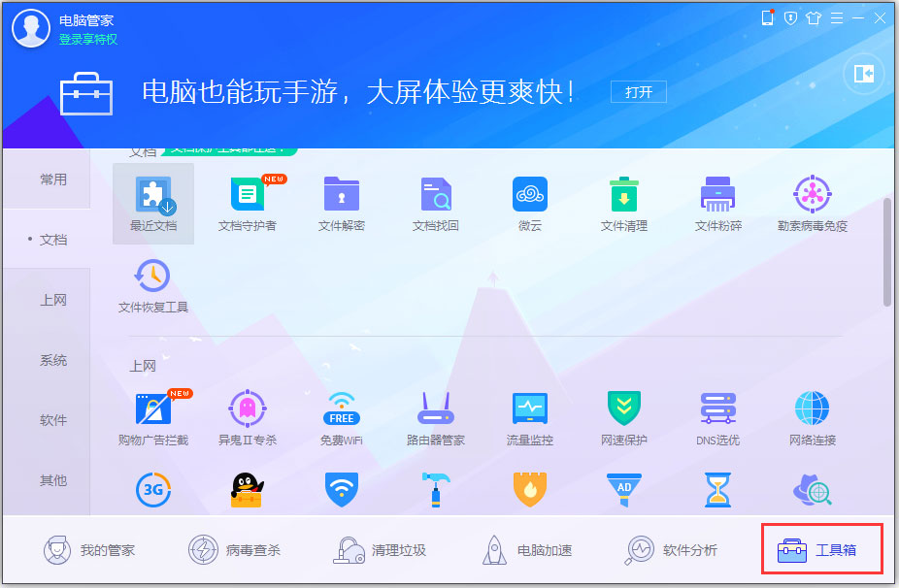Screen dimensions: 899x588
Task: Open the 文档找回 document recovery tool
Action: 435,201
